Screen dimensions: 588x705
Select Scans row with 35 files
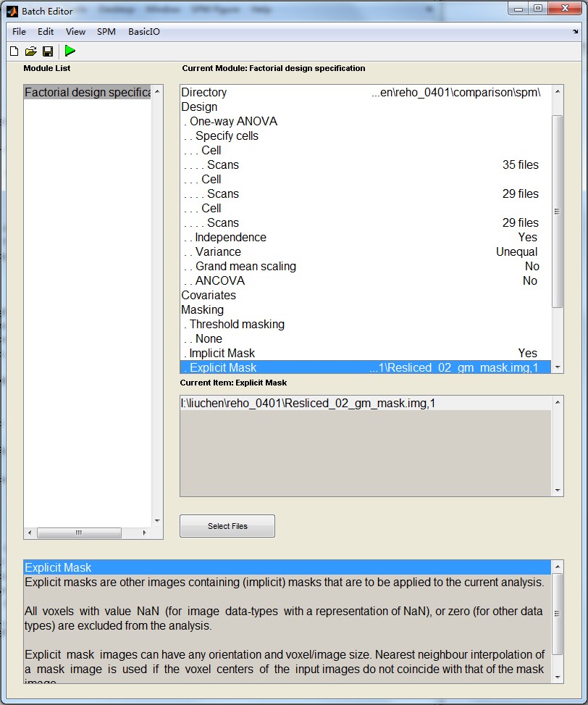coord(365,165)
